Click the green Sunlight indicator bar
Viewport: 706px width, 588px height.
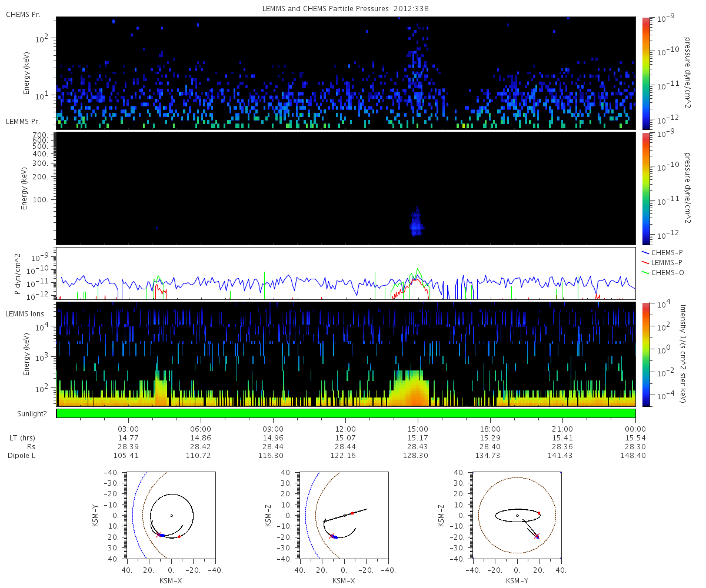[x=346, y=413]
